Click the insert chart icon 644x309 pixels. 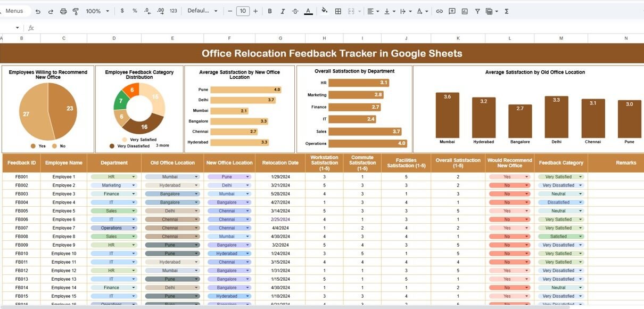465,11
